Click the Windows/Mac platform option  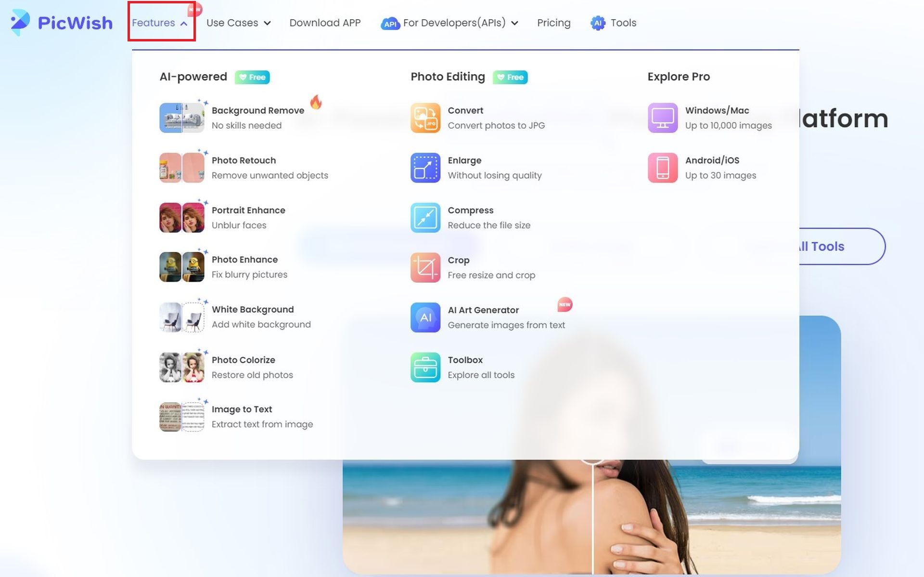pos(718,117)
